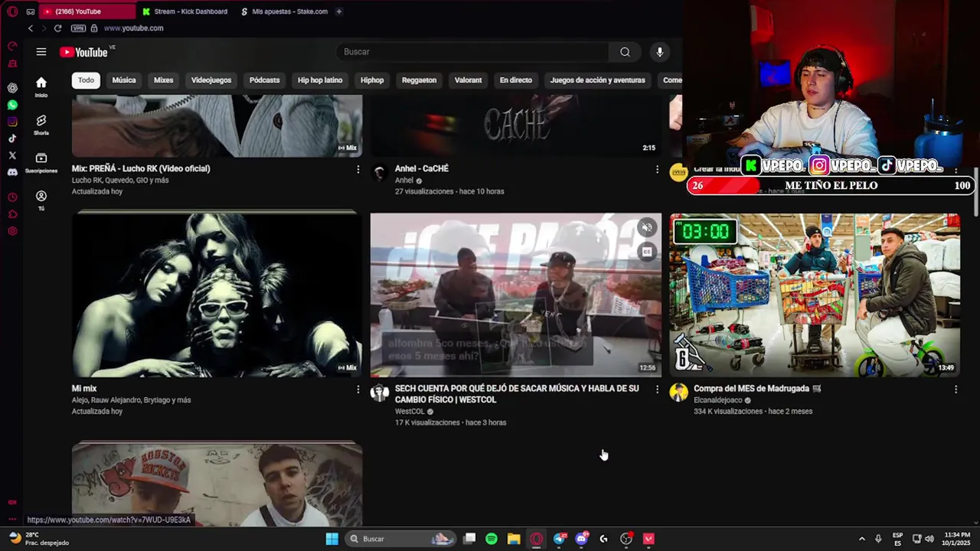Screen dimensions: 980x551
Task: Click the WestCOL channel name
Action: click(x=410, y=412)
